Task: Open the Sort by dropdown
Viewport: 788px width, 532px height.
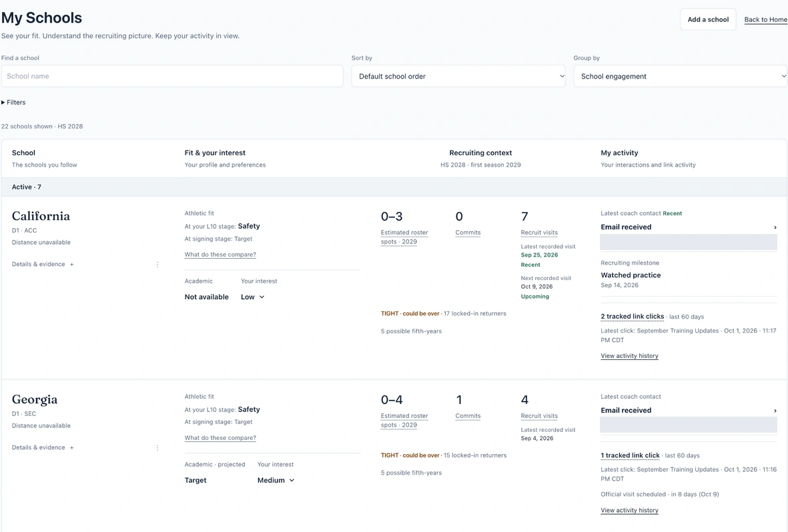Action: (x=458, y=77)
